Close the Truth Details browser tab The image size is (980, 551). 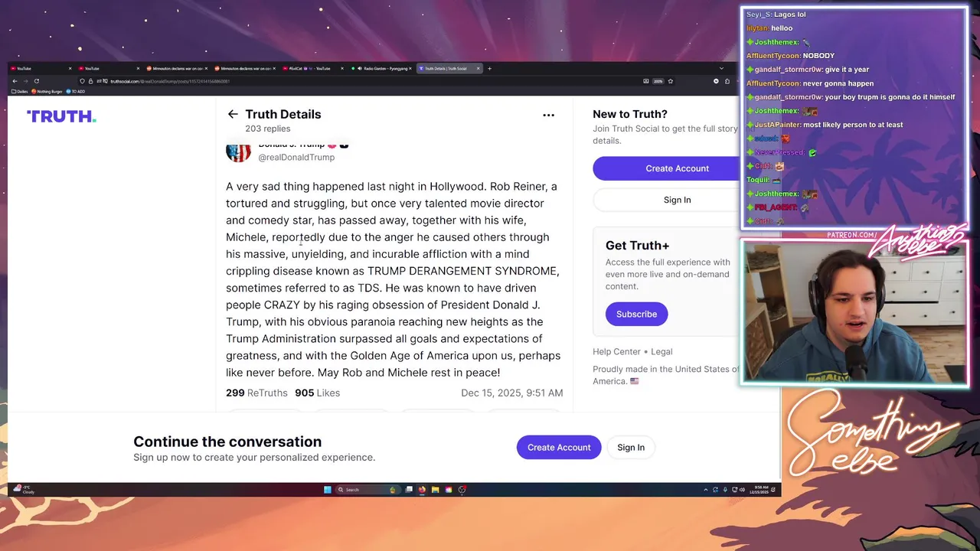479,68
